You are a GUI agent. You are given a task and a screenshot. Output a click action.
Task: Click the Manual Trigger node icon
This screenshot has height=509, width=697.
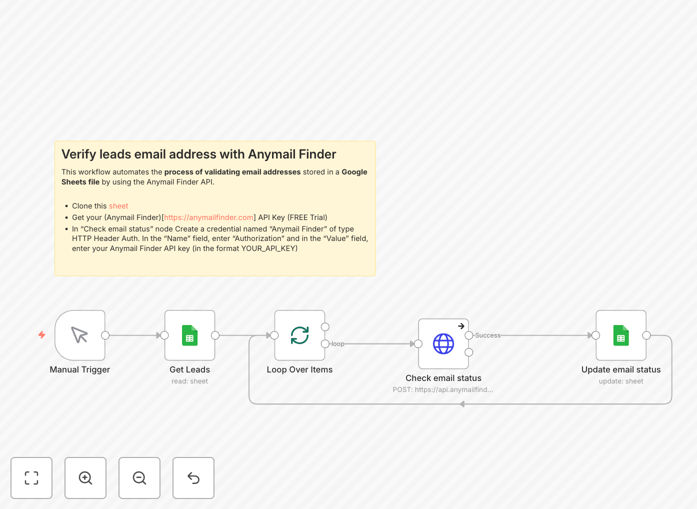pos(80,335)
